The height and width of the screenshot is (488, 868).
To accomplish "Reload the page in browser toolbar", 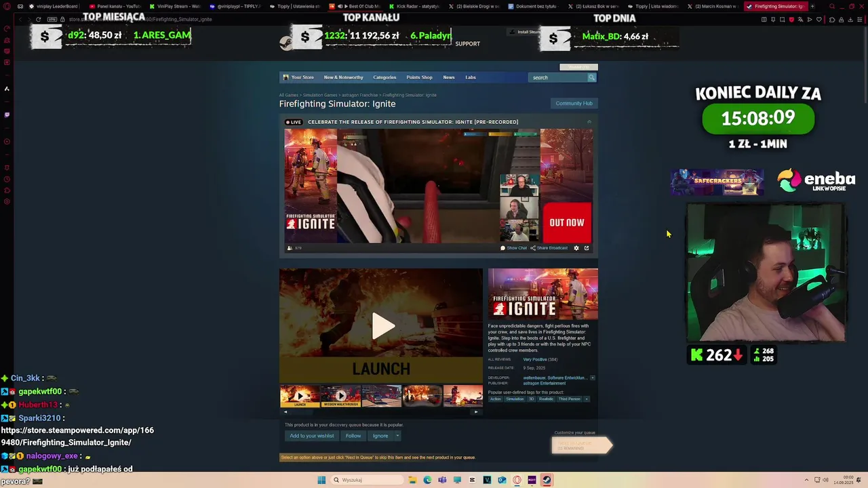I will pos(38,19).
